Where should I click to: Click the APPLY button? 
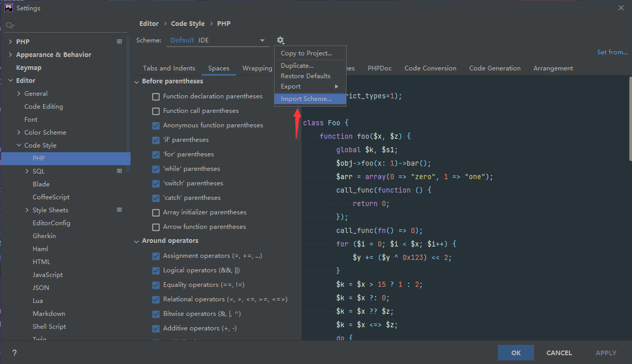click(606, 353)
